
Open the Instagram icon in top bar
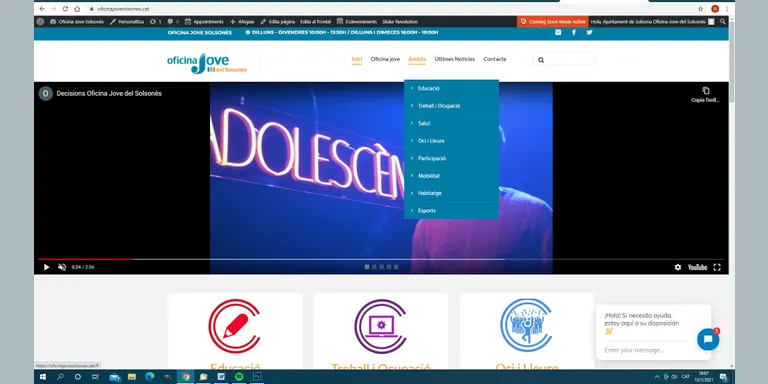pos(558,32)
